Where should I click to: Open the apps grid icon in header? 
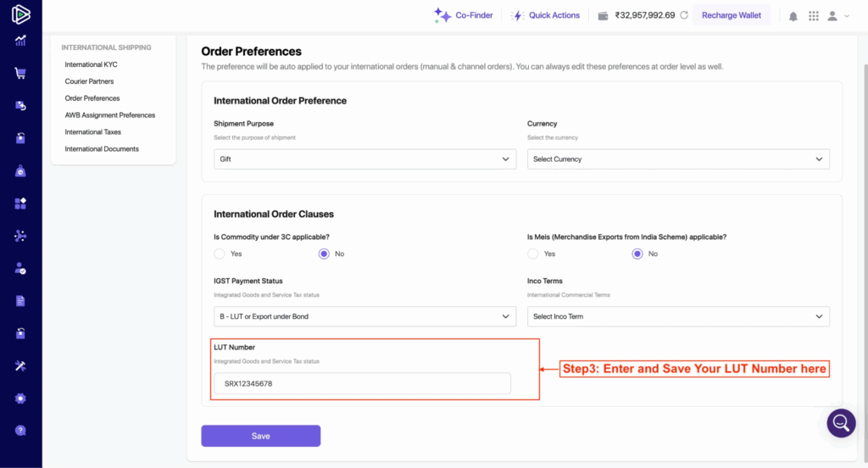click(814, 16)
